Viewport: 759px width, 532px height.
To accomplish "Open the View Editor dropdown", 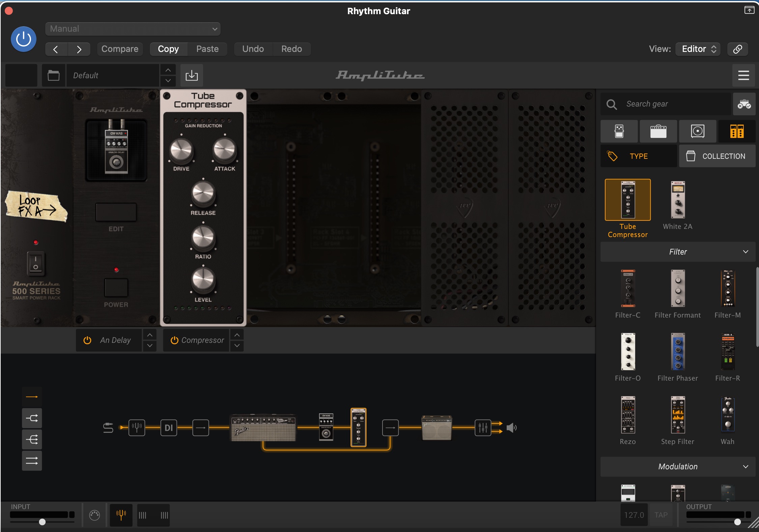I will (x=698, y=49).
